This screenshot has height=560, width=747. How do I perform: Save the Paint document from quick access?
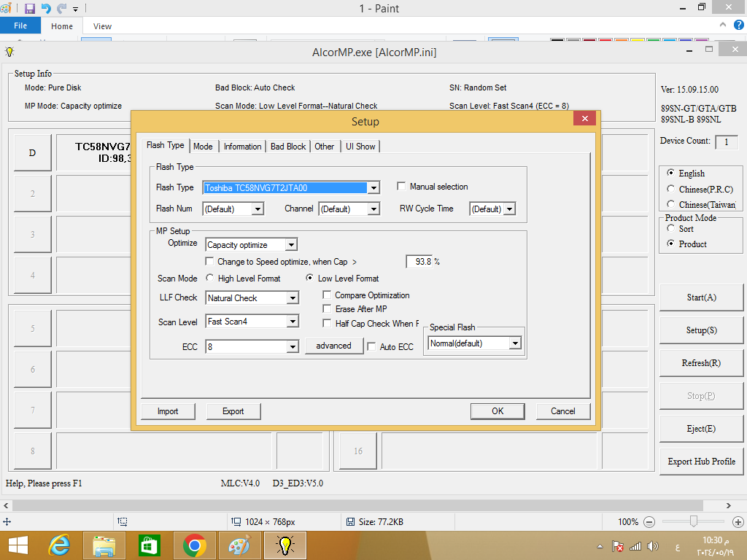coord(29,8)
